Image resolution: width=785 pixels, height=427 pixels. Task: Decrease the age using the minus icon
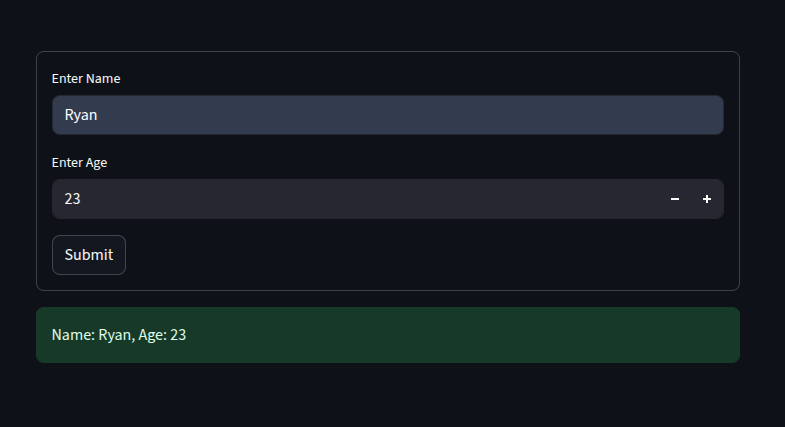[674, 199]
